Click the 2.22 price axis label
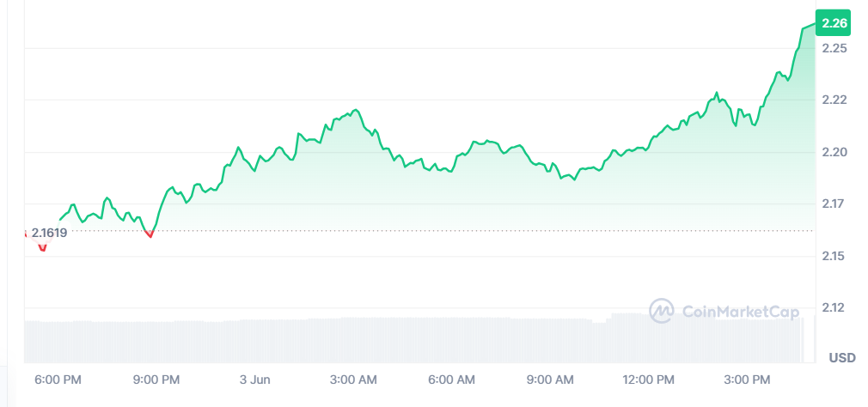This screenshot has height=407, width=868. [834, 100]
